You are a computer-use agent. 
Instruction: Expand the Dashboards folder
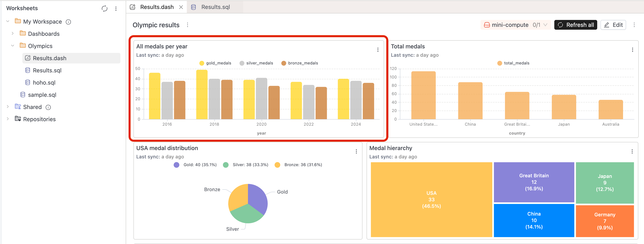coord(12,34)
